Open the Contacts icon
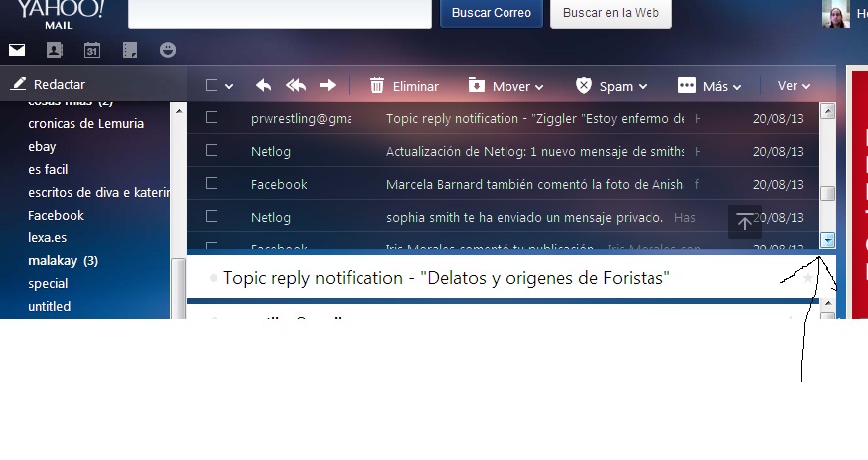Image resolution: width=868 pixels, height=460 pixels. (x=55, y=50)
